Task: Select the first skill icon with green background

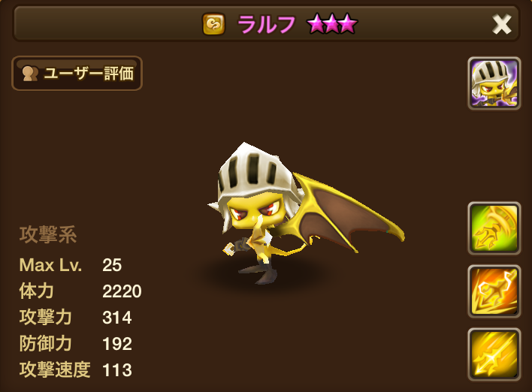Action: click(494, 228)
